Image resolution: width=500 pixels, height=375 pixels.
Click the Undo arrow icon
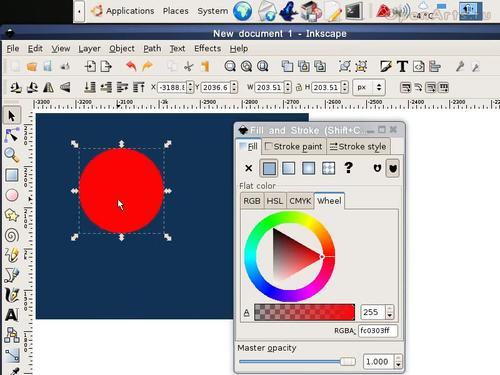131,66
